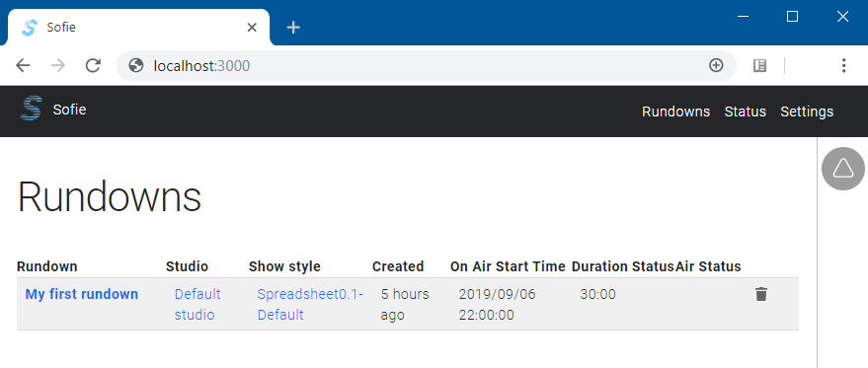Reload the page
The image size is (868, 368).
[93, 66]
